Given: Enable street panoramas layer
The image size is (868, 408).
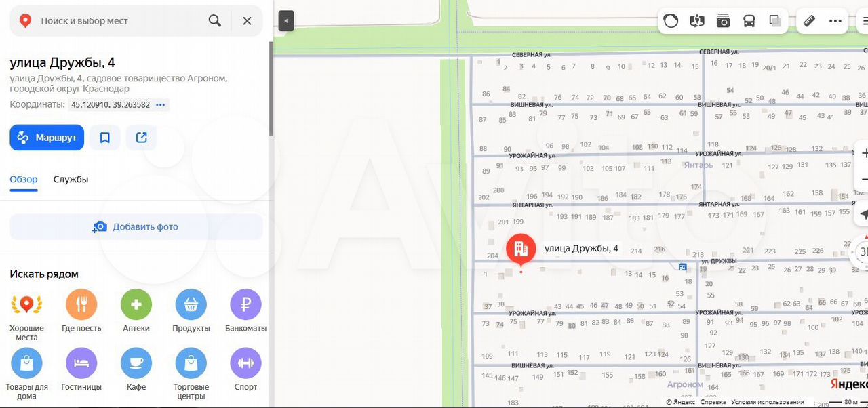Looking at the screenshot, I should click(697, 21).
